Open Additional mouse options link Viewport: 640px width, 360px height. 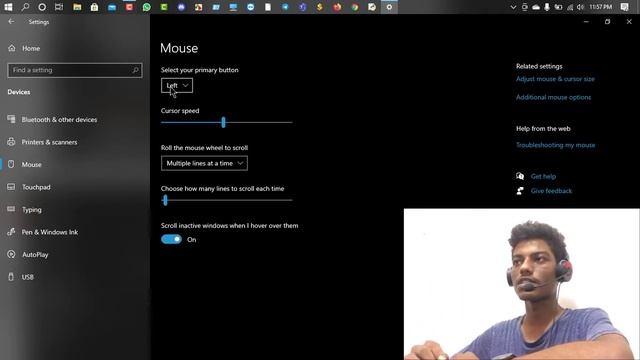click(553, 97)
